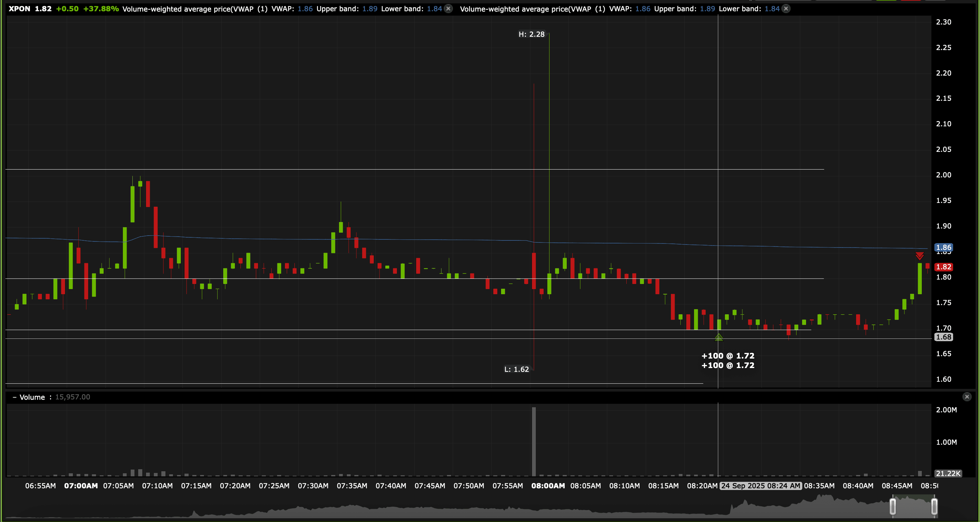Click the +100 @ 1.72 trade annotation
The width and height of the screenshot is (980, 522).
click(x=727, y=356)
